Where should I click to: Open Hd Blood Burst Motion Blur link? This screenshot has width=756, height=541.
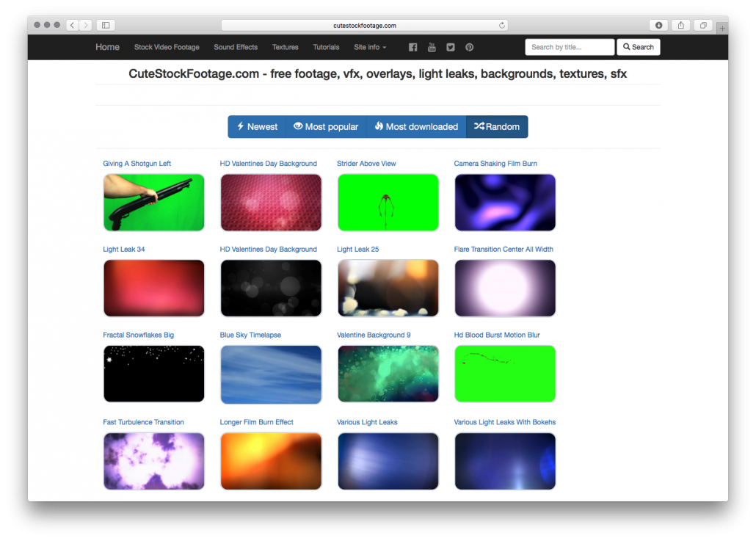coord(497,335)
